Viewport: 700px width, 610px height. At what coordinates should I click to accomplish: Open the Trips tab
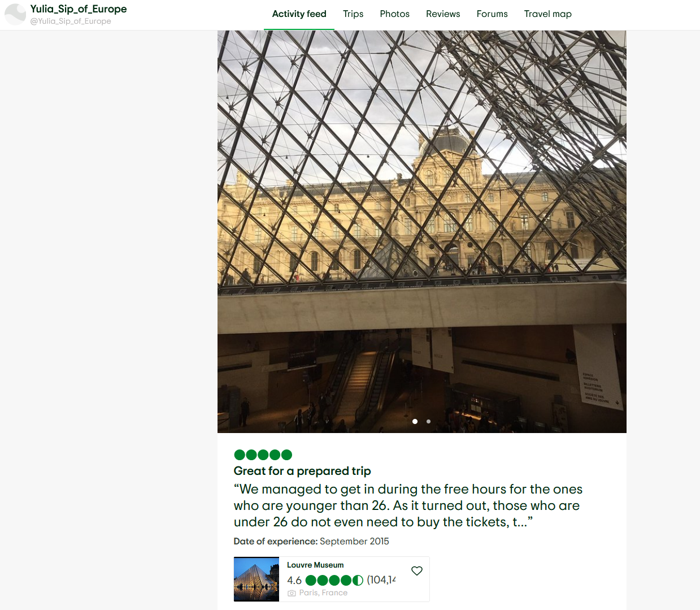[353, 14]
